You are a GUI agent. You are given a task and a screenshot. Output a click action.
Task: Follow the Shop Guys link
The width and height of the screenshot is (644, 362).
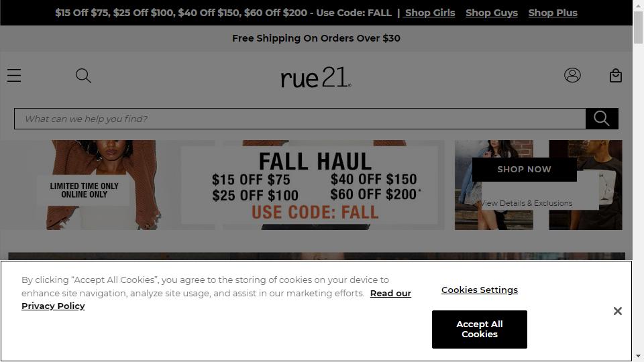click(x=492, y=13)
